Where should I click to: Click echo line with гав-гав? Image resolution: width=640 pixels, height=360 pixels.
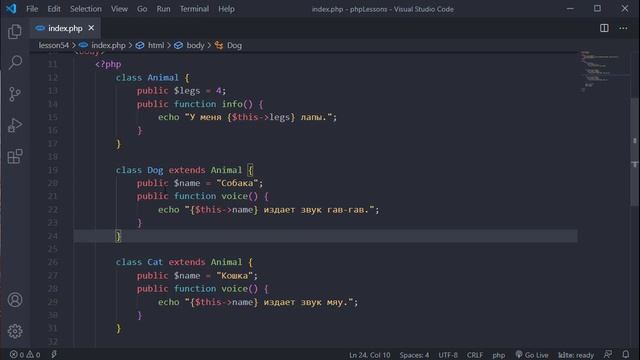pyautogui.click(x=269, y=210)
